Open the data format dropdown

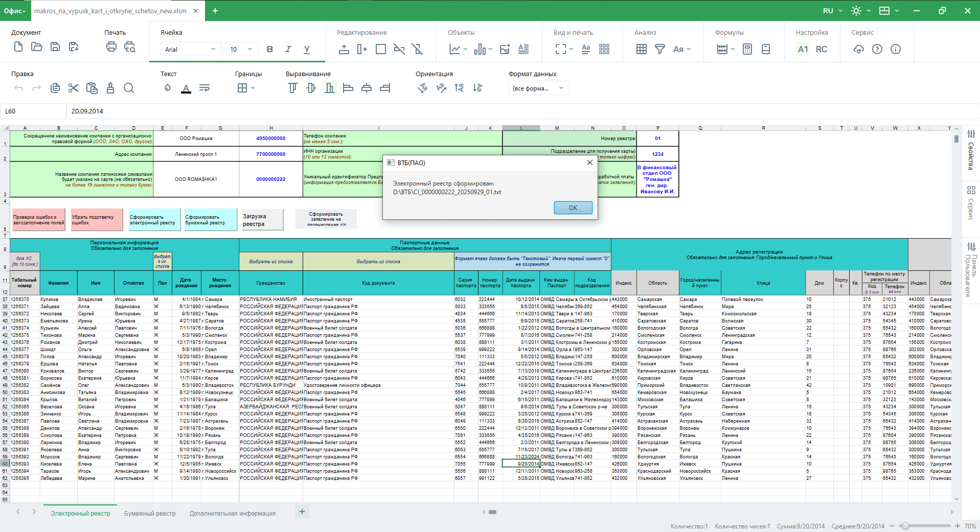[539, 88]
